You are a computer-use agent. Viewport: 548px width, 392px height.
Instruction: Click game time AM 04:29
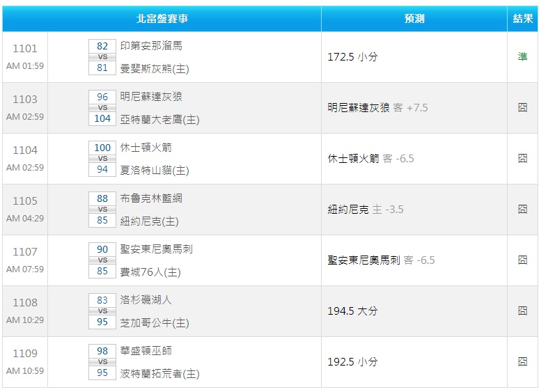tap(25, 219)
